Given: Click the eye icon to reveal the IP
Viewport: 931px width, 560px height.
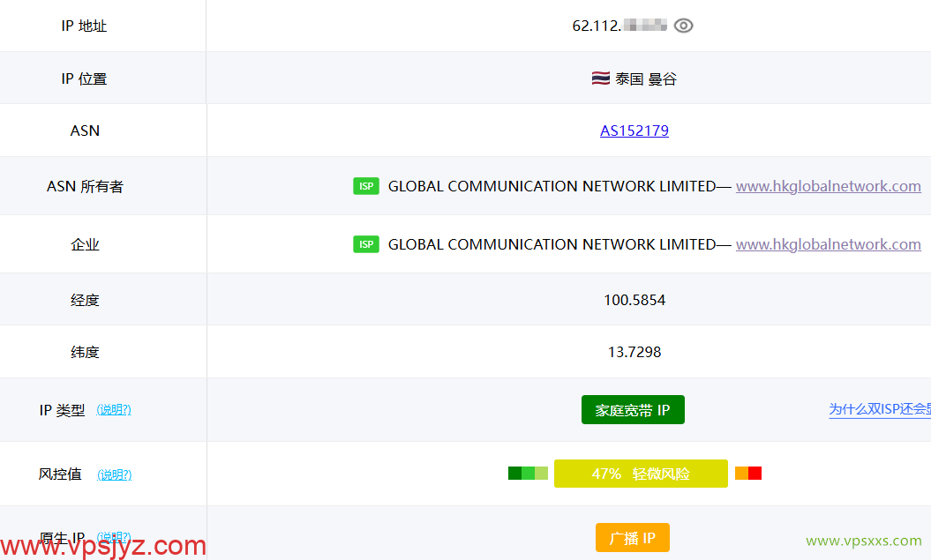Looking at the screenshot, I should tap(684, 26).
